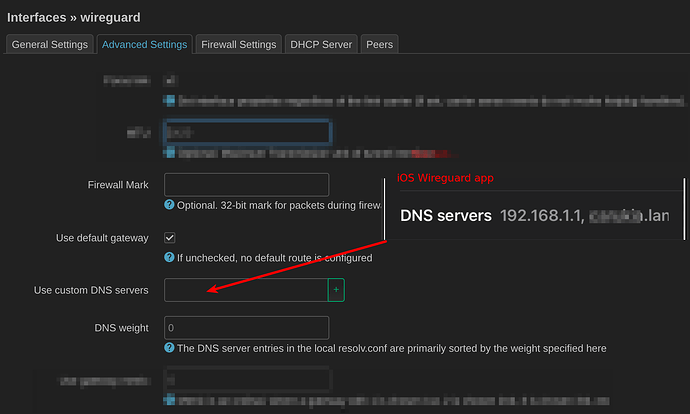Toggle the Use default gateway checkbox

169,238
